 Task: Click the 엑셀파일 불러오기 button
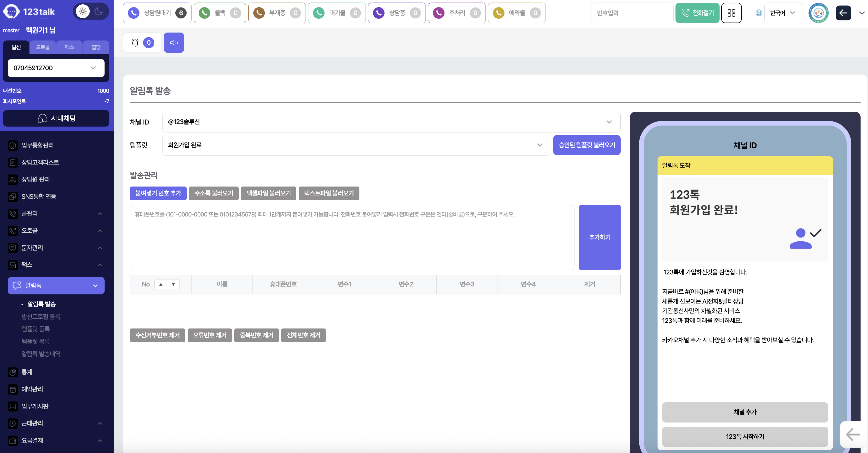pyautogui.click(x=268, y=193)
